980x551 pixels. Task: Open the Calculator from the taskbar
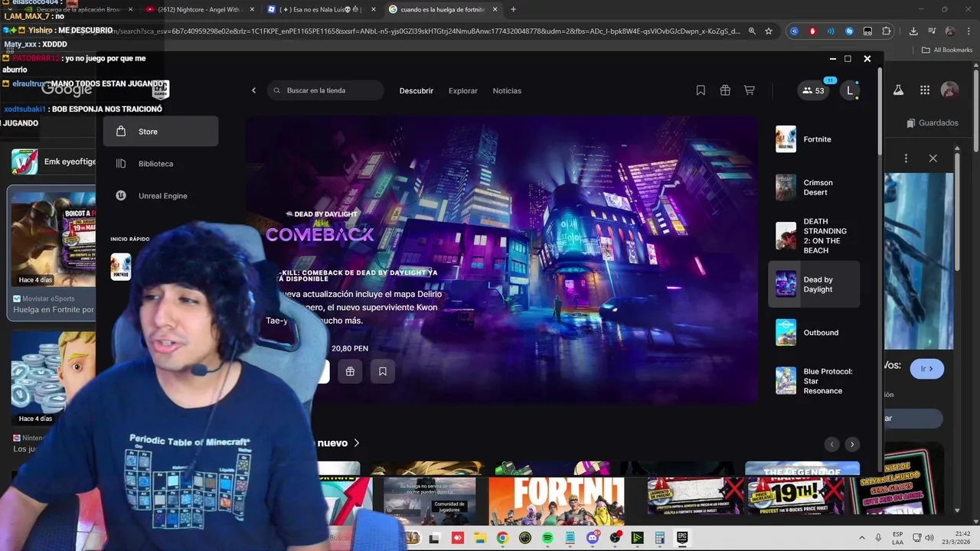click(660, 538)
